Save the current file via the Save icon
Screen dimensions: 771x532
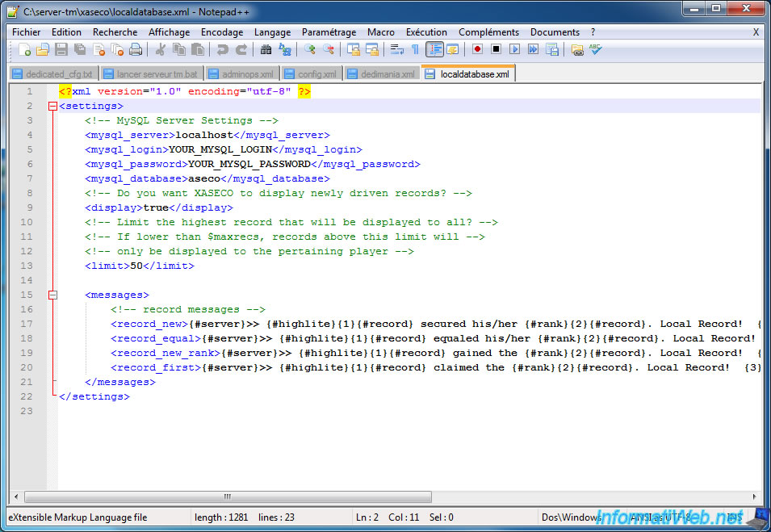click(x=61, y=49)
